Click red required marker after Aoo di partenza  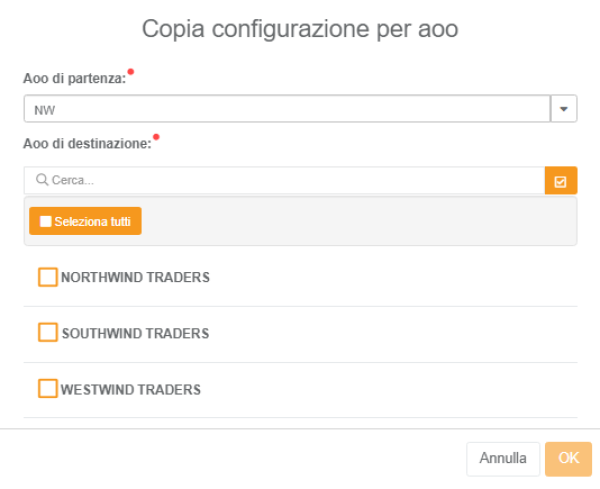(x=131, y=73)
